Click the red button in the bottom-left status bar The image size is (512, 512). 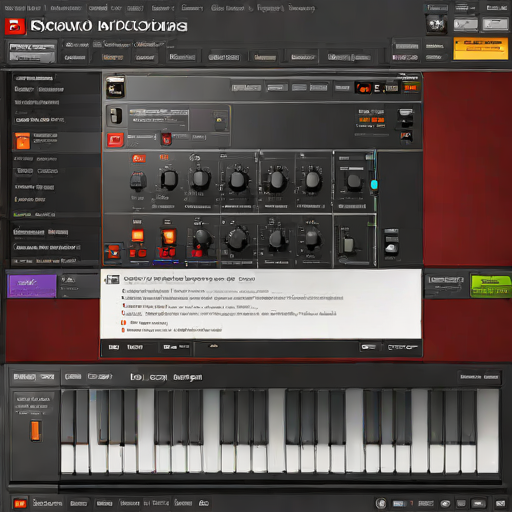pyautogui.click(x=20, y=503)
